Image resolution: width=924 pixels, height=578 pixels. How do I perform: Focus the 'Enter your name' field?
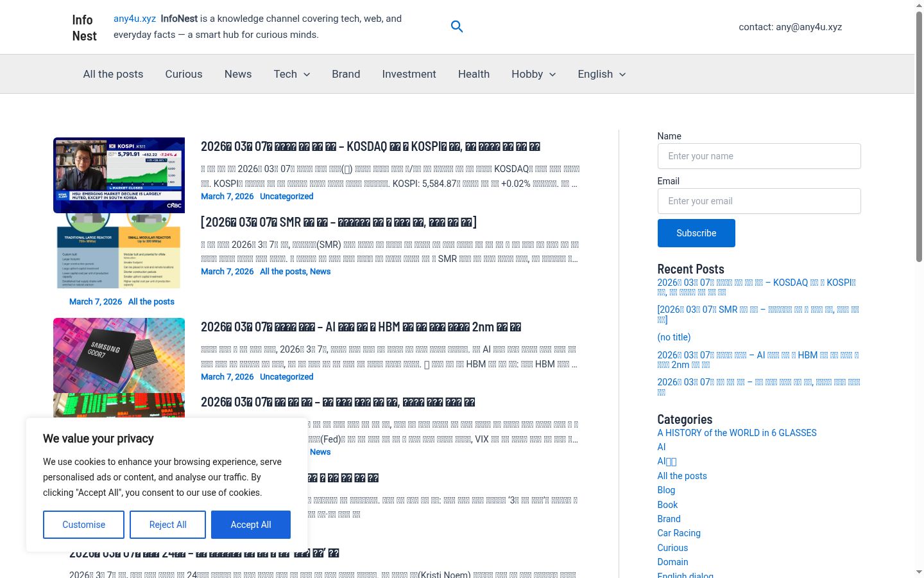click(x=759, y=156)
